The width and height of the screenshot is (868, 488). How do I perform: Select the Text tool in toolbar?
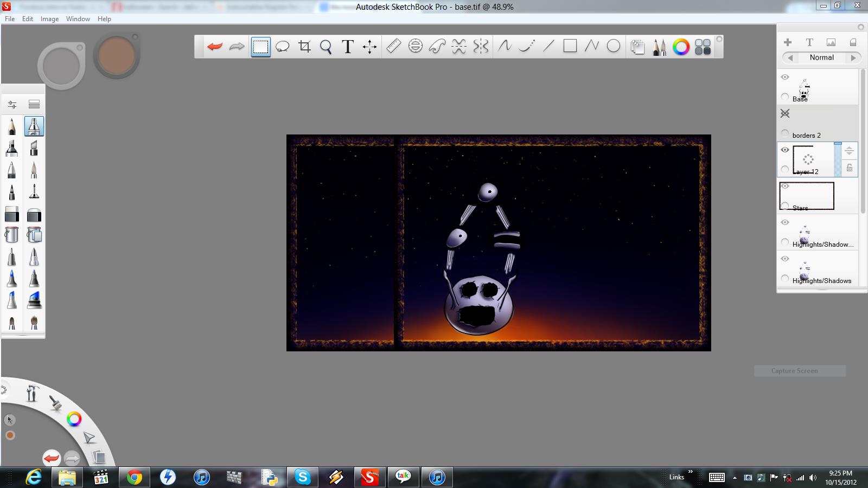pyautogui.click(x=348, y=47)
